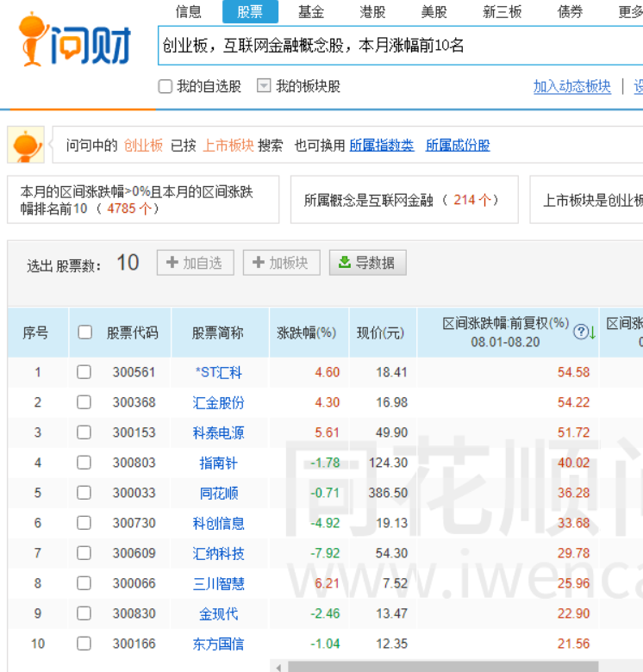Image resolution: width=643 pixels, height=672 pixels.
Task: Click price value 386.50
Action: (388, 493)
